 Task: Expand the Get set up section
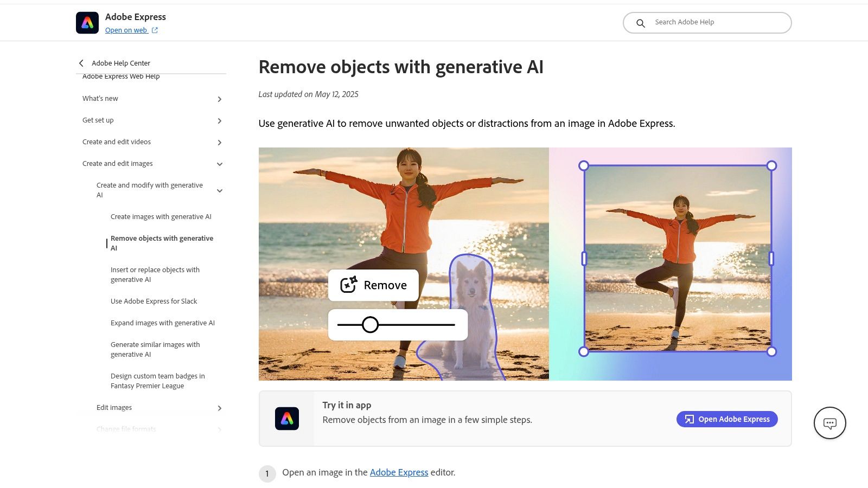point(219,121)
